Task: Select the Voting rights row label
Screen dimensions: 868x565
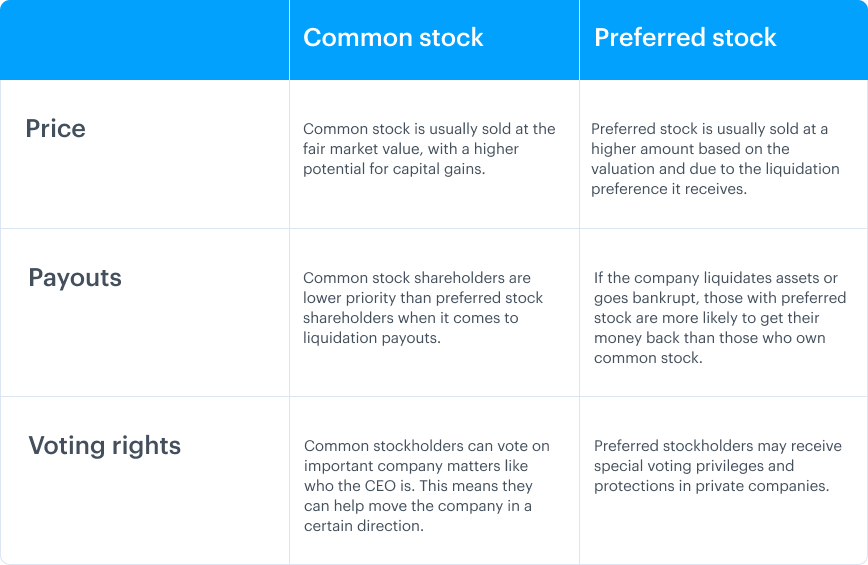Action: [x=105, y=445]
